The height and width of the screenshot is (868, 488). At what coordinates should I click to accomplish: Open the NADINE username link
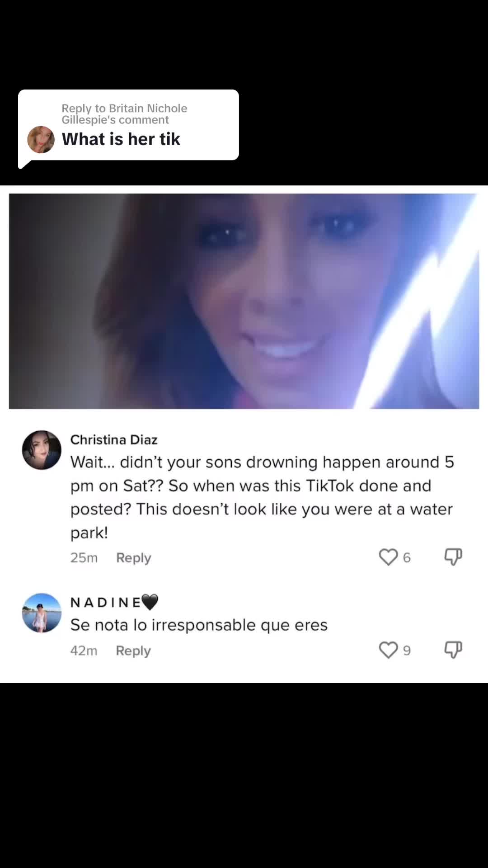(114, 602)
